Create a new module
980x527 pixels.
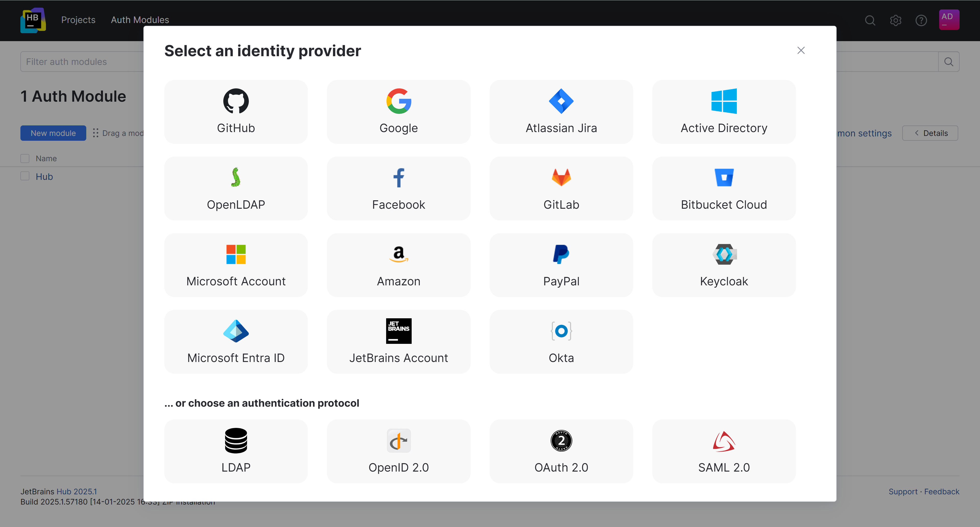tap(53, 133)
